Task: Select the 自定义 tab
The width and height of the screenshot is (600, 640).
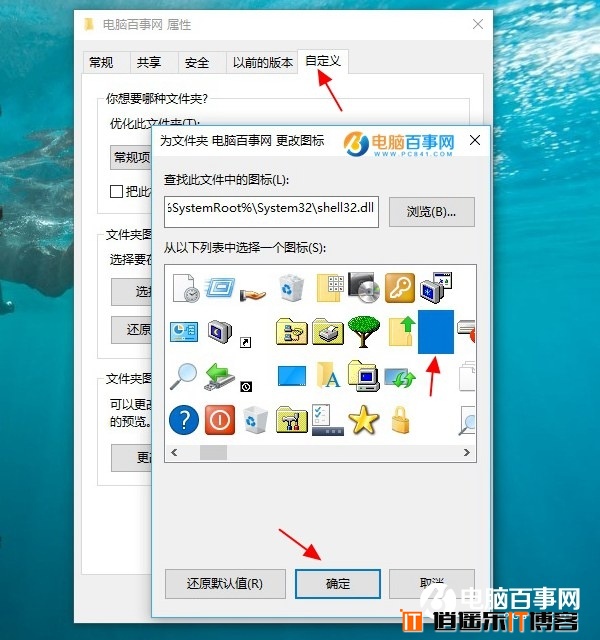Action: coord(322,61)
